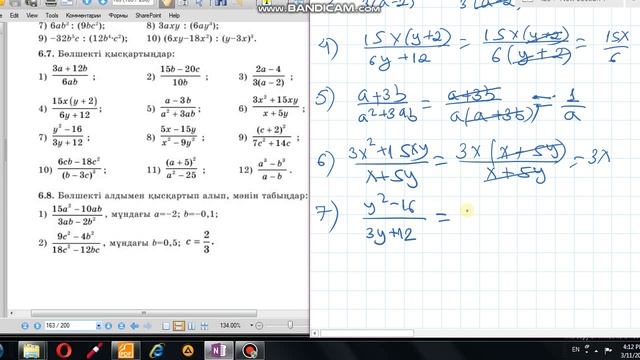
Task: Open the Формы menu
Action: (118, 16)
